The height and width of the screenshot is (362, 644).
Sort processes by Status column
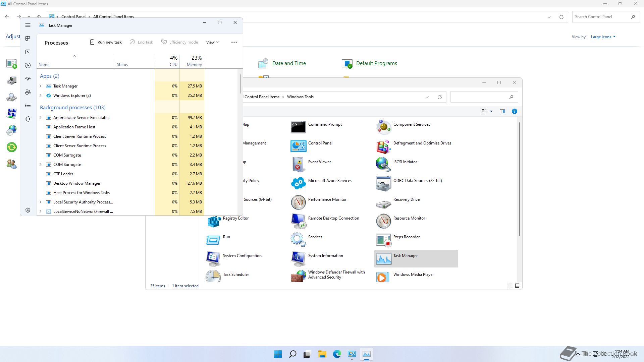[x=135, y=61]
